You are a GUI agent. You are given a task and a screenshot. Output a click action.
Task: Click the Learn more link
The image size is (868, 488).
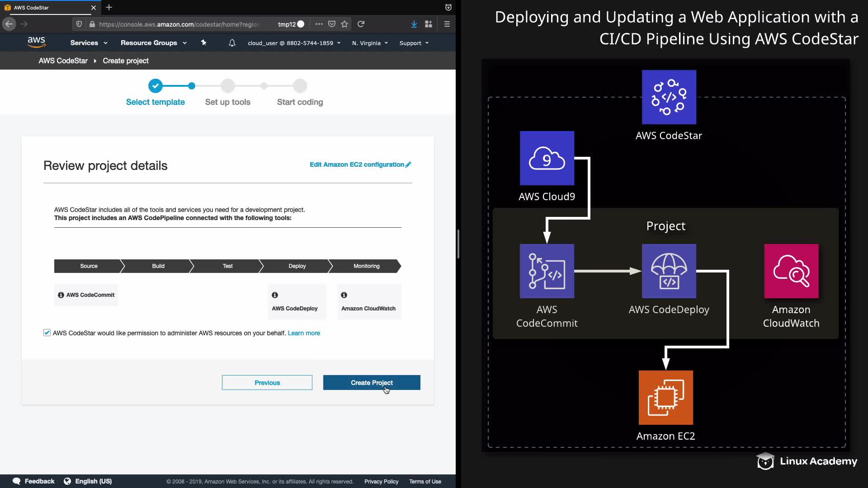[303, 333]
